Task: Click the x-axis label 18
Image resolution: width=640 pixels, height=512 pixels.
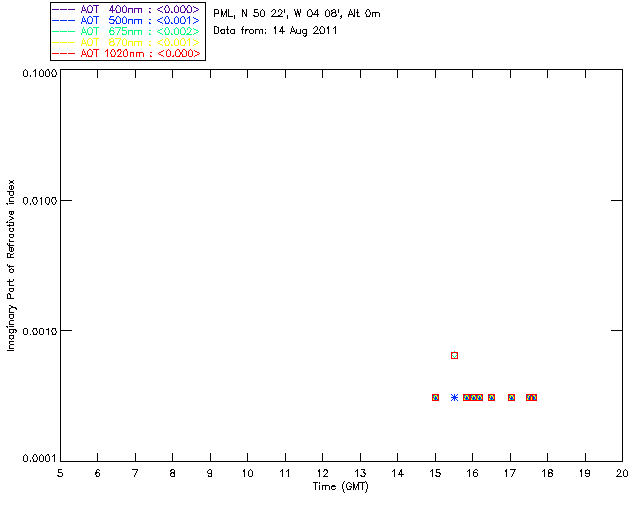Action: (547, 473)
